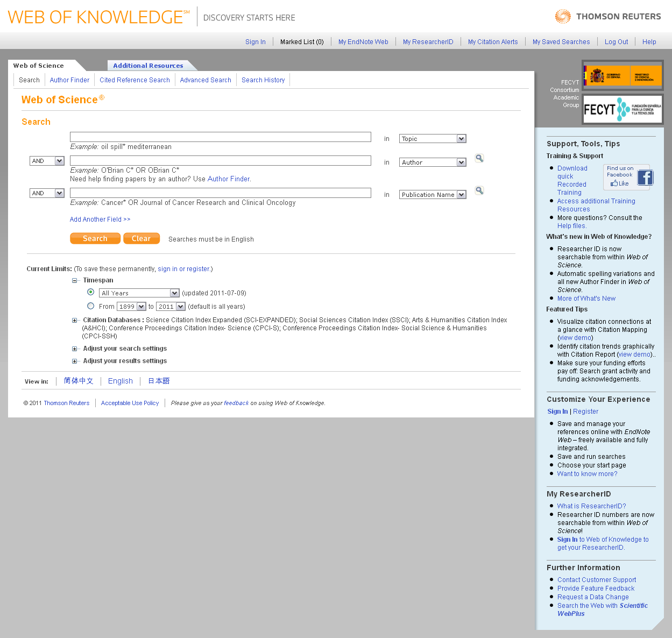Open Access additional Training Resources
This screenshot has width=672, height=638.
click(x=596, y=205)
